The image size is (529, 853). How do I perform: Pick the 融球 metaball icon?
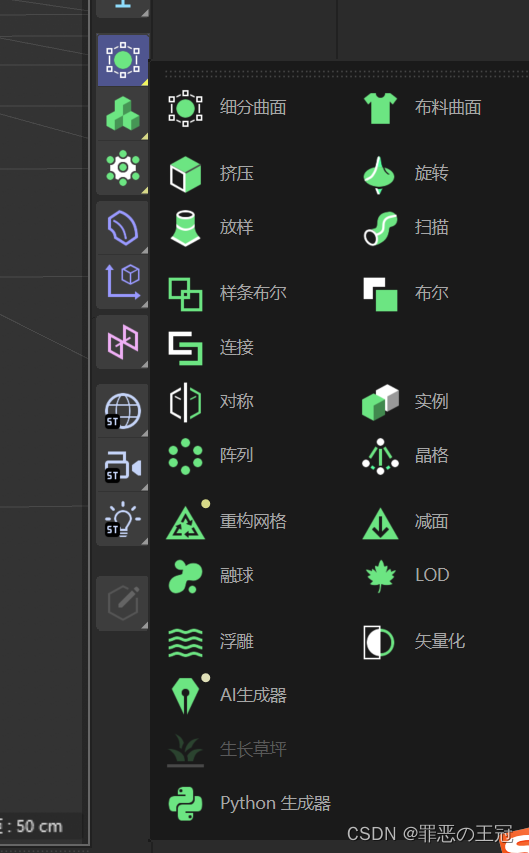click(185, 576)
